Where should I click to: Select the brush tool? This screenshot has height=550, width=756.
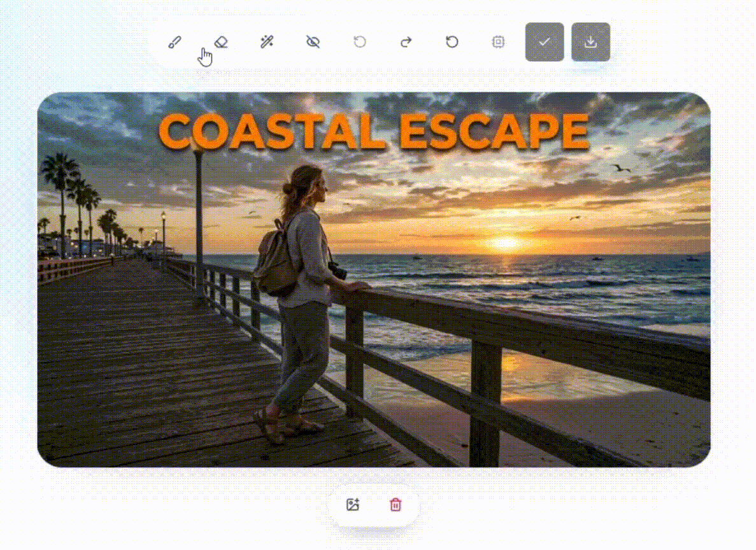point(175,42)
